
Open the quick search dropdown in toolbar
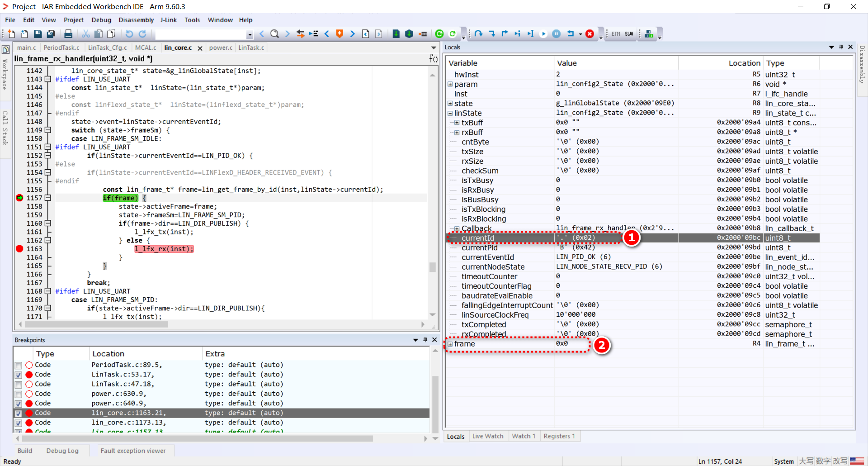point(250,34)
